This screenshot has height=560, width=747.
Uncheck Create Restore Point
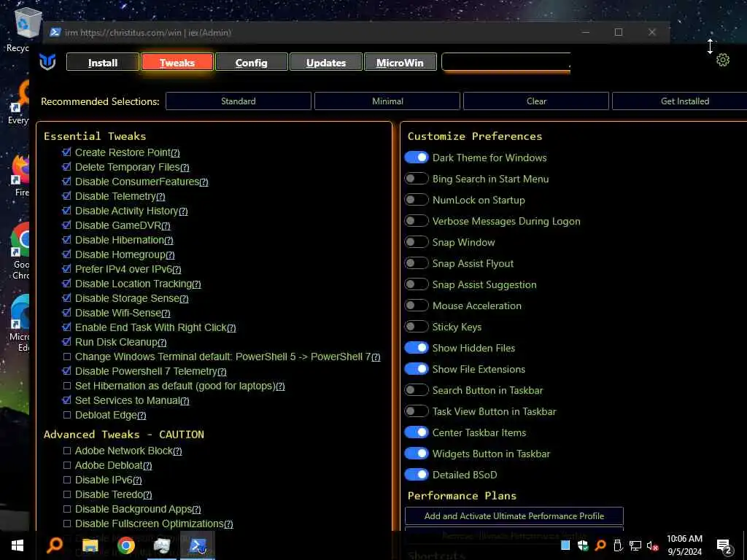click(66, 152)
